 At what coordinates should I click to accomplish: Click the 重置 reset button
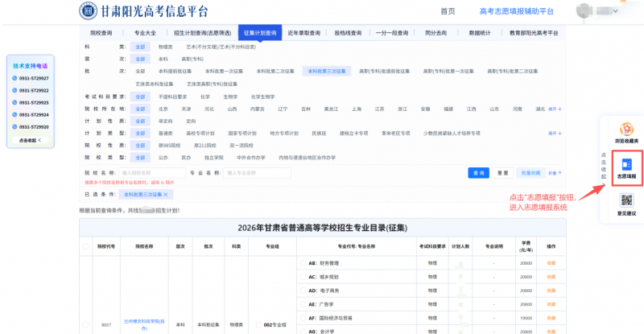tap(502, 173)
